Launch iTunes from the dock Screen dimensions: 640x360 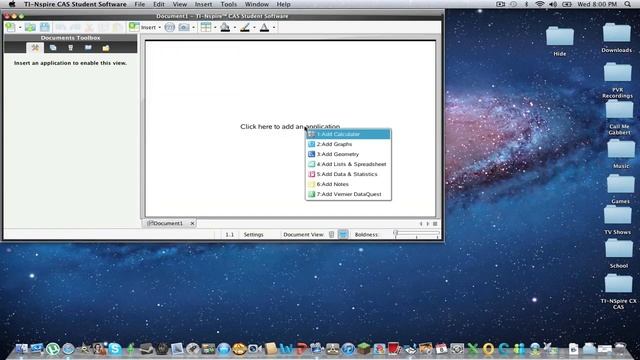pyautogui.click(x=348, y=349)
